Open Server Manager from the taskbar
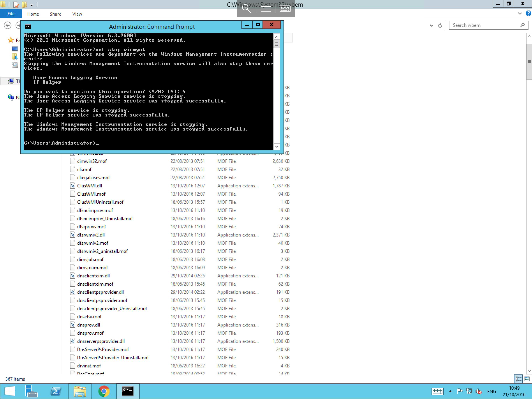This screenshot has height=399, width=532. pos(31,391)
